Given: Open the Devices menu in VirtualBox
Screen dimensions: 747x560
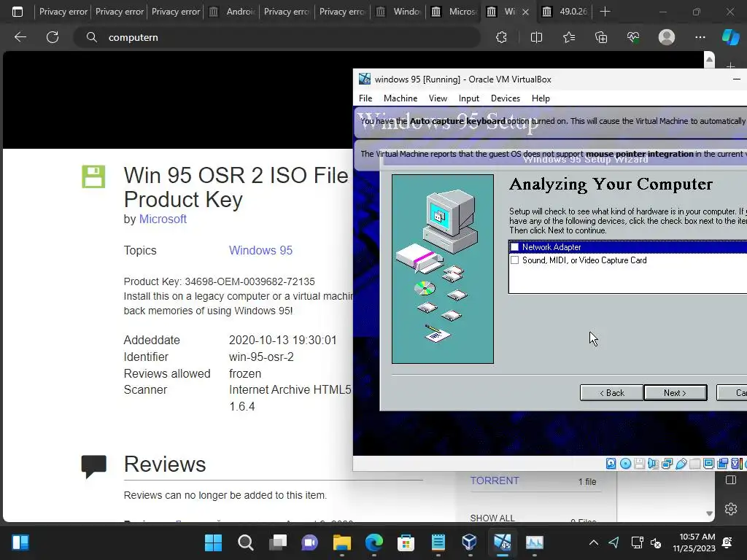Looking at the screenshot, I should click(505, 98).
